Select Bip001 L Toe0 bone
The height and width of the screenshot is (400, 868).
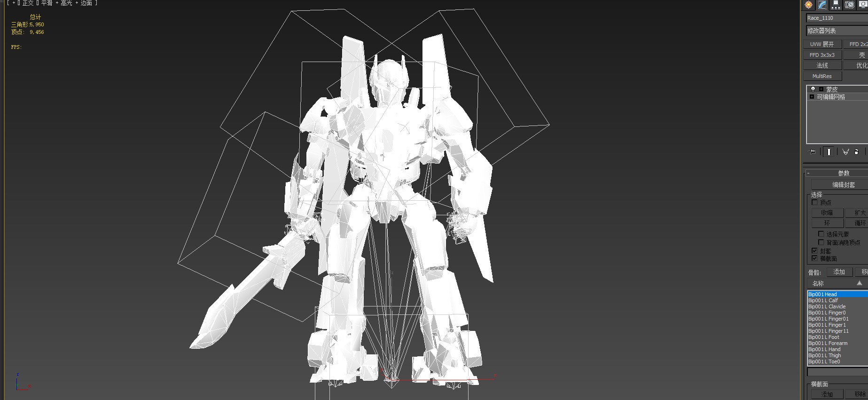(837, 361)
